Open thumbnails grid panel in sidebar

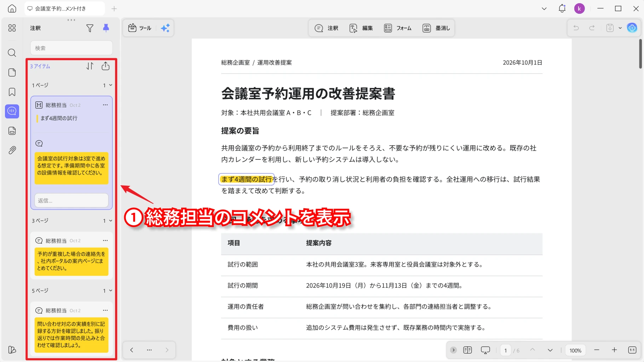[12, 28]
